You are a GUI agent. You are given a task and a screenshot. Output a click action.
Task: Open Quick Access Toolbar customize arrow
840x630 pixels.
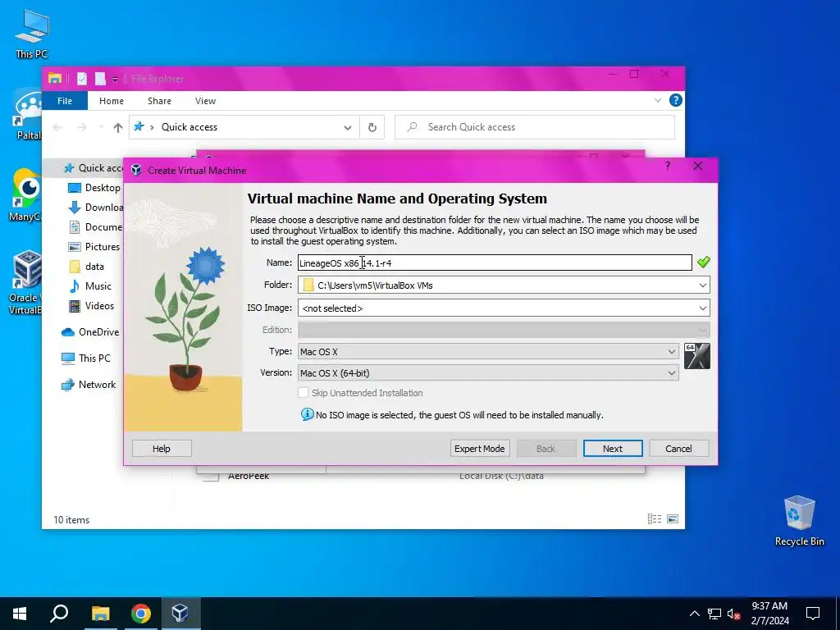pyautogui.click(x=115, y=80)
